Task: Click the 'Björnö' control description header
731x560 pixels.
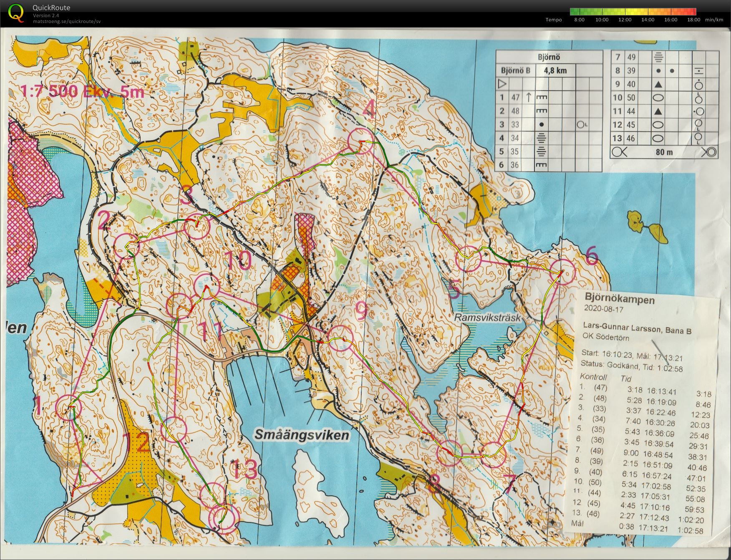Action: (x=549, y=57)
